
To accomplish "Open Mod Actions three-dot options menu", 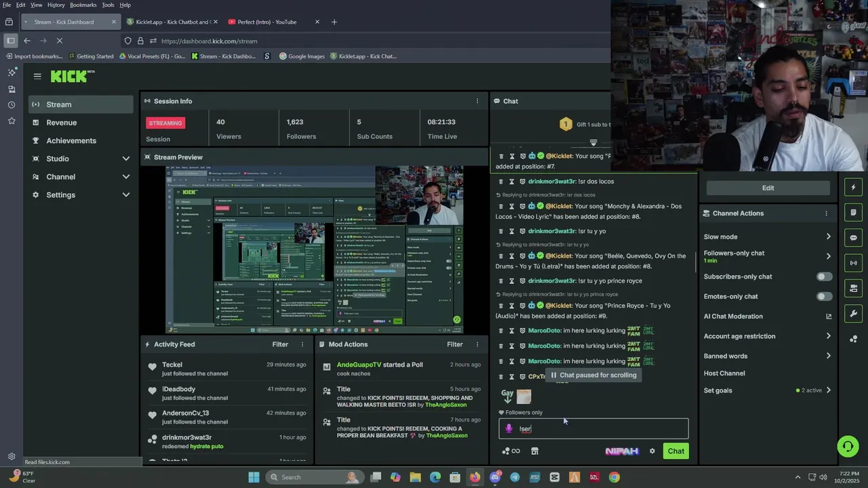I will tap(477, 344).
